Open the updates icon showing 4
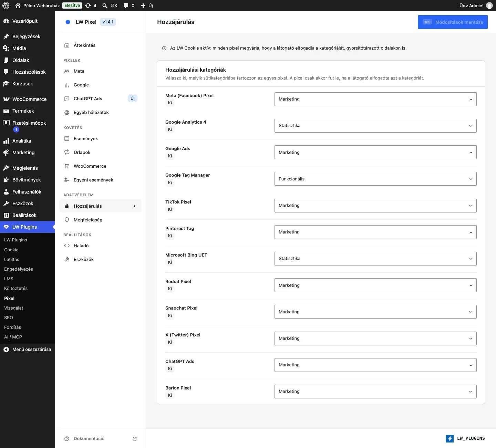This screenshot has width=496, height=448. (91, 6)
